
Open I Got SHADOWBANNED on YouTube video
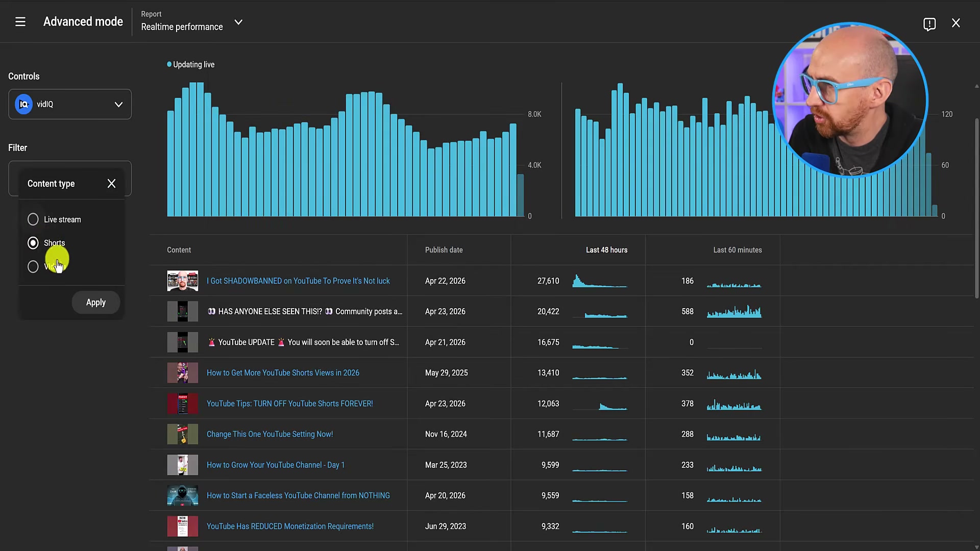[x=298, y=281]
